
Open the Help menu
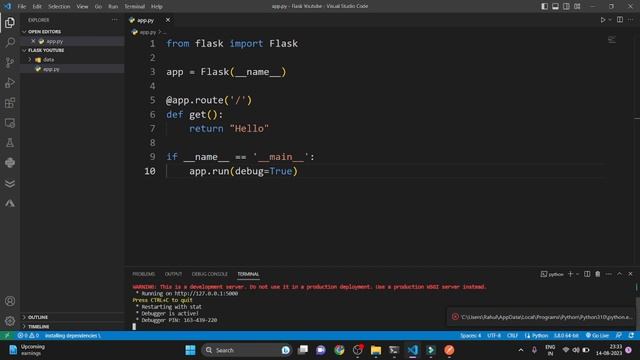[x=157, y=6]
